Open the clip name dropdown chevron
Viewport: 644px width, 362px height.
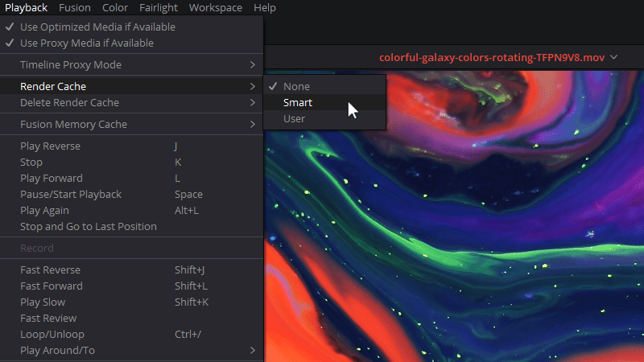coord(614,57)
